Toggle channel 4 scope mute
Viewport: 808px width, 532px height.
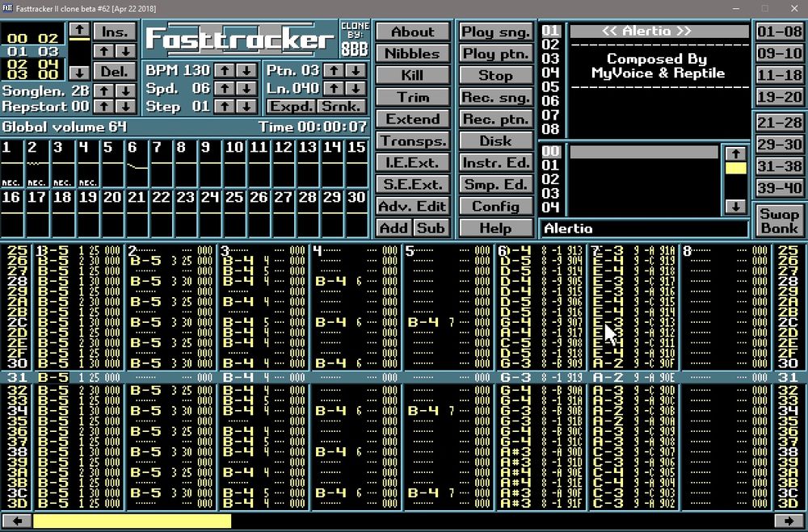[88, 164]
